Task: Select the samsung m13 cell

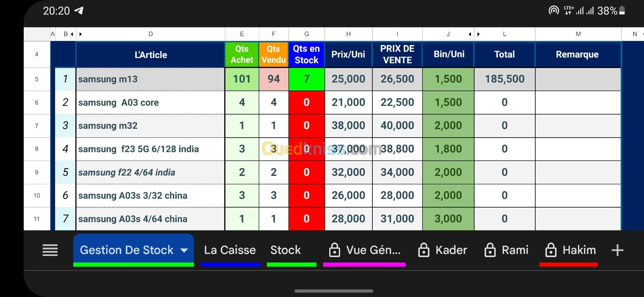Action: click(151, 79)
